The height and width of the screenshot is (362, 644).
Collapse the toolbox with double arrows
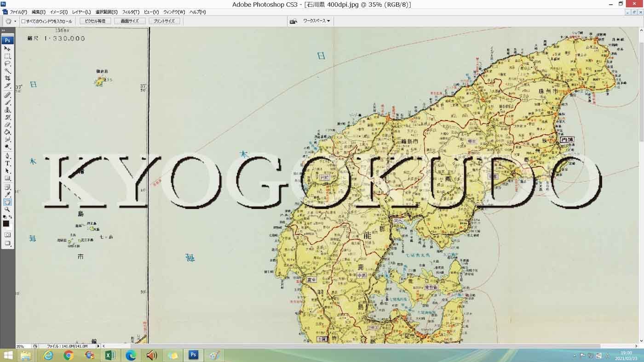4,30
